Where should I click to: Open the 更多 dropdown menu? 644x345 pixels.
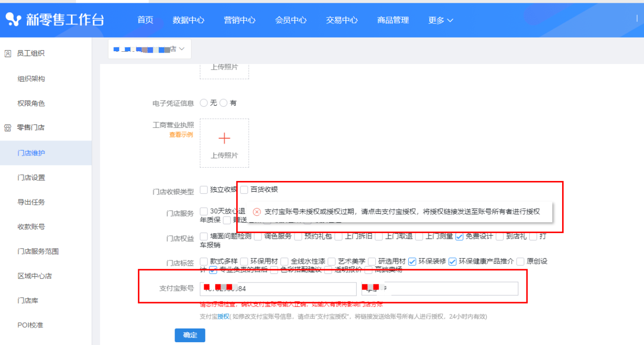441,20
